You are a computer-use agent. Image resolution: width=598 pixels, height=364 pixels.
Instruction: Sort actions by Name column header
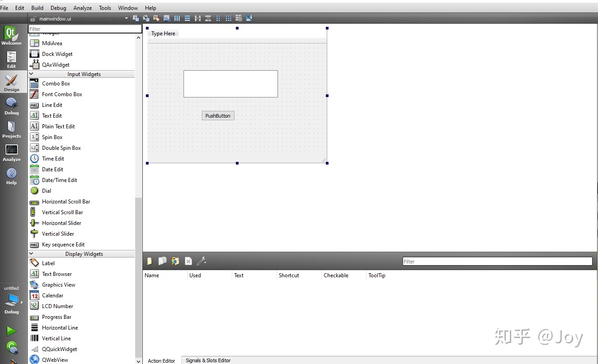pos(165,275)
